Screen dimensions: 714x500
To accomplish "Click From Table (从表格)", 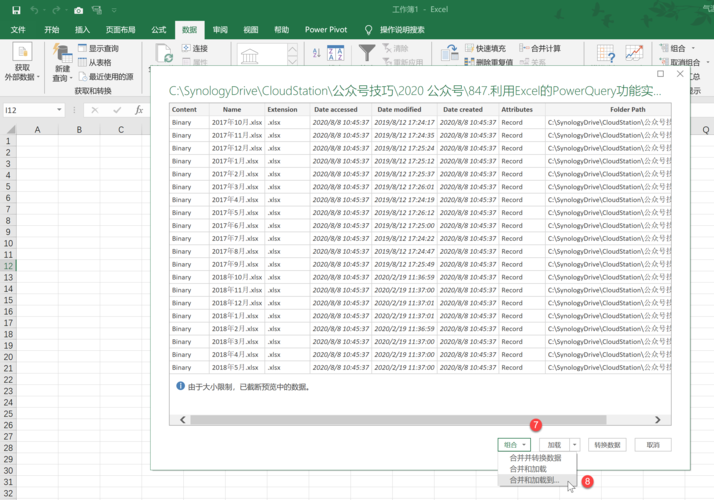I will [x=95, y=62].
